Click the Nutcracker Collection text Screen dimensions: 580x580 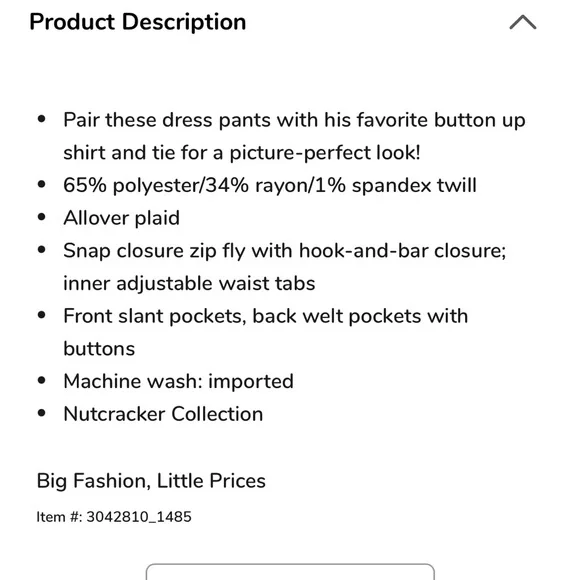[163, 414]
